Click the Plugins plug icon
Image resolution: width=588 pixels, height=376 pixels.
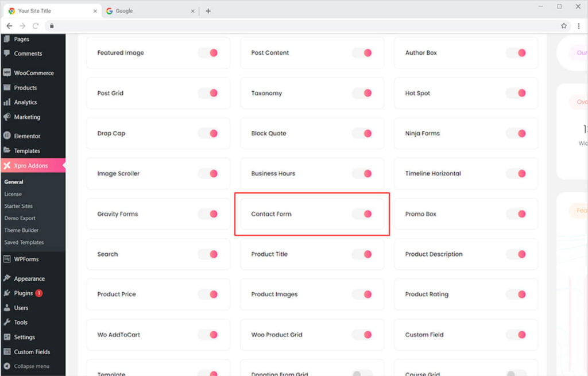coord(7,293)
